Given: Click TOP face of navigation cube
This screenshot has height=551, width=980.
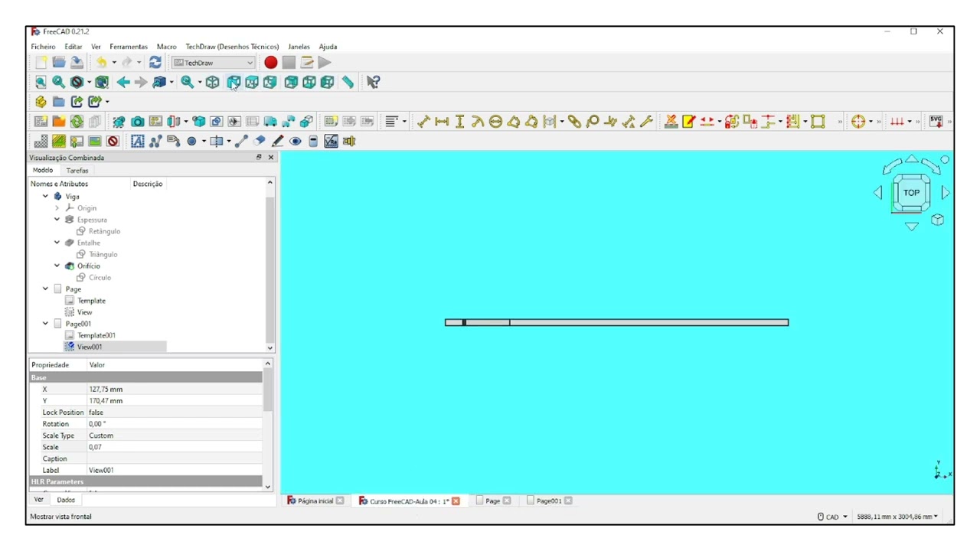Looking at the screenshot, I should [911, 193].
